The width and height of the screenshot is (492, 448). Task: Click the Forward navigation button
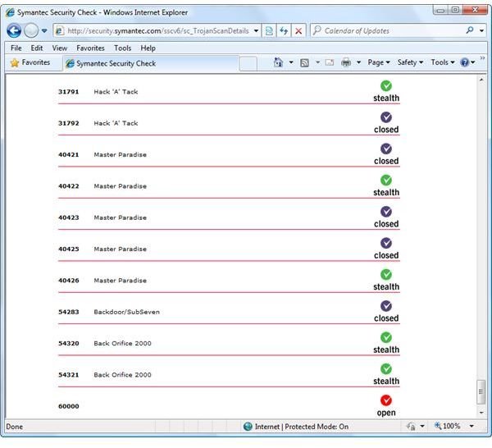click(x=31, y=30)
